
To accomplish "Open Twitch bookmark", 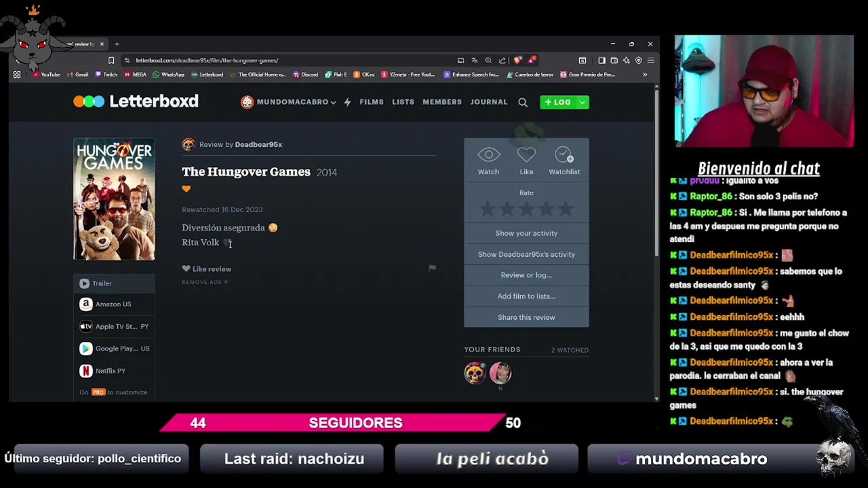I will 106,75.
